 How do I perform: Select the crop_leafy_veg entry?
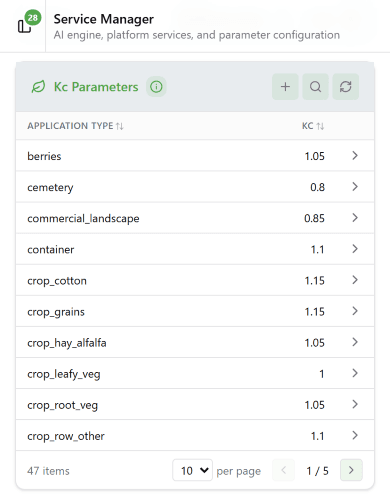[64, 374]
